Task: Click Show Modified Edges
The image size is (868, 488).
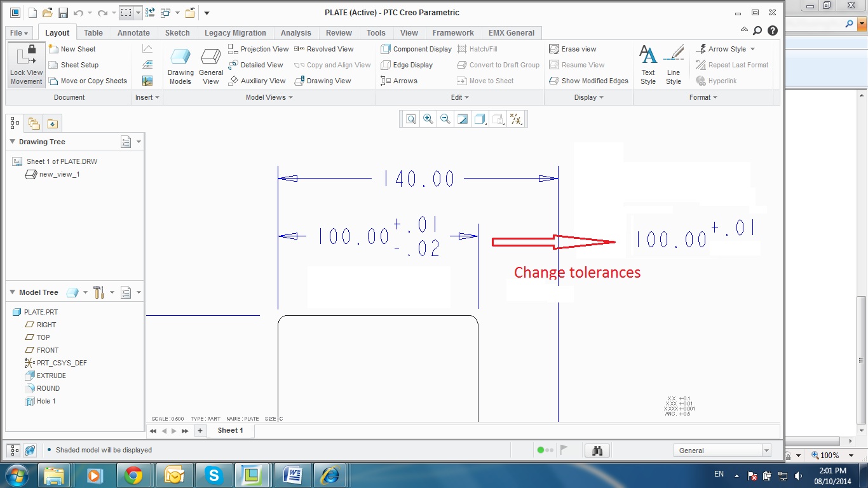Action: [588, 81]
